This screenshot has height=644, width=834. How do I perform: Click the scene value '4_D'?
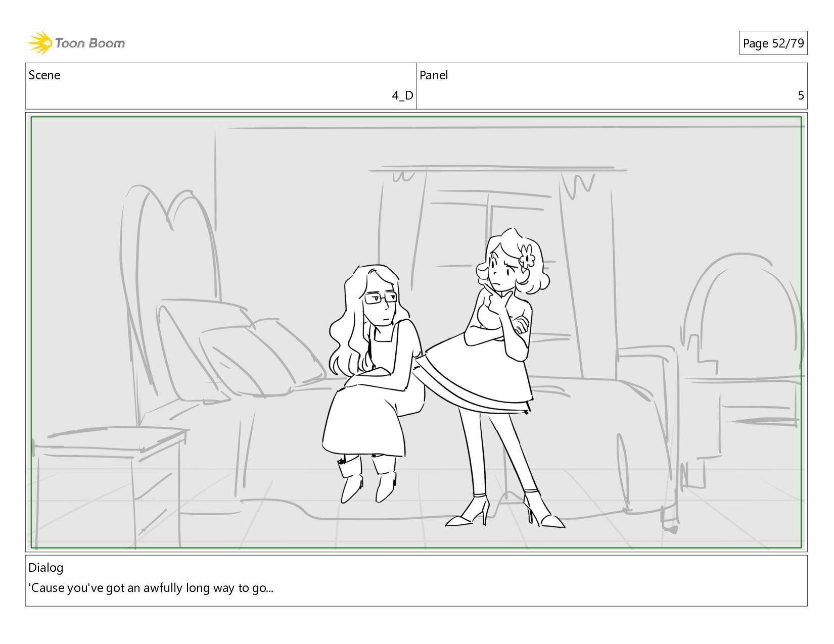point(402,95)
